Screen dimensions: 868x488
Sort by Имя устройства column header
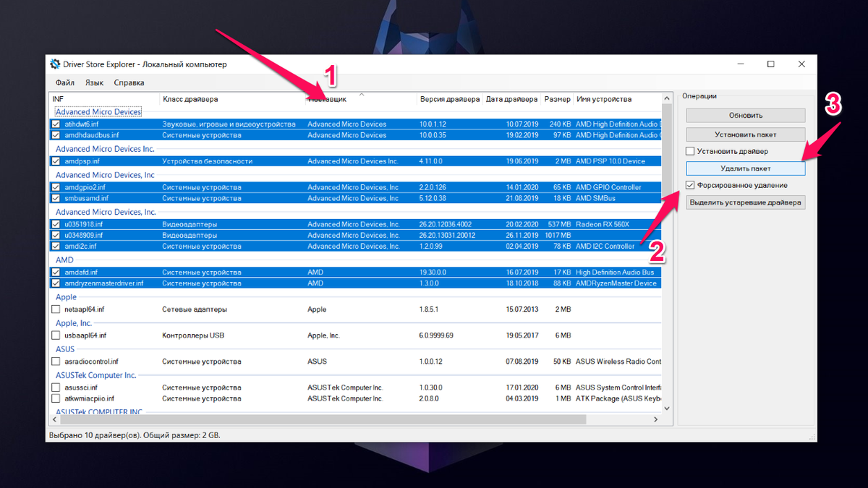point(617,99)
